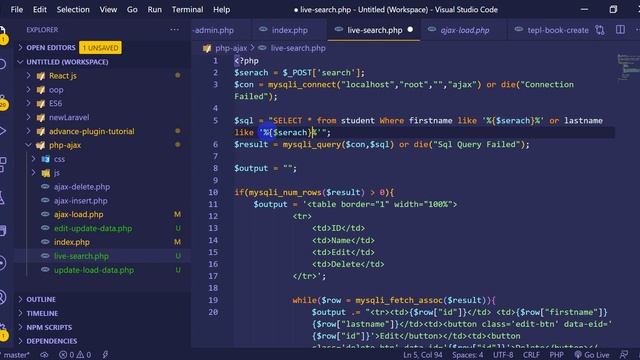Select live-search.php in the explorer tree
640x360 pixels.
[81, 256]
